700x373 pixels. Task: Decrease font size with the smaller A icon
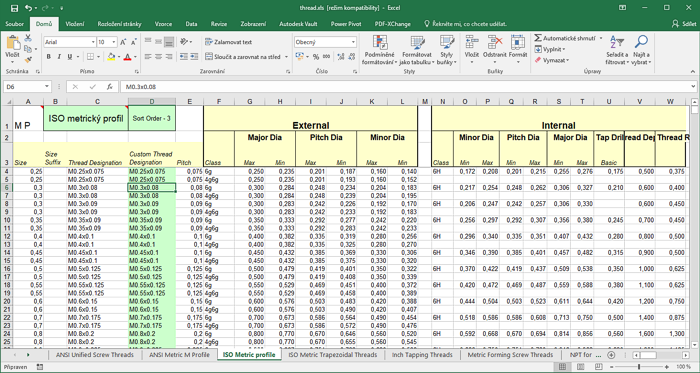click(133, 42)
